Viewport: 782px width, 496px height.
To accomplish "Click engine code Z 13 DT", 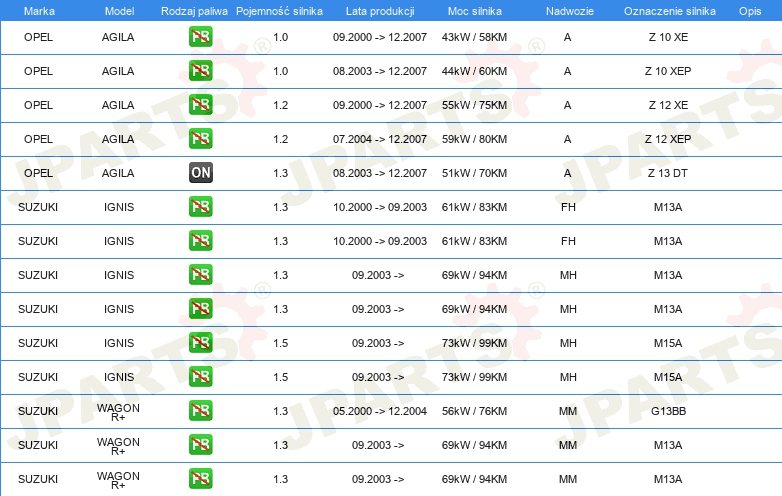I will click(668, 173).
